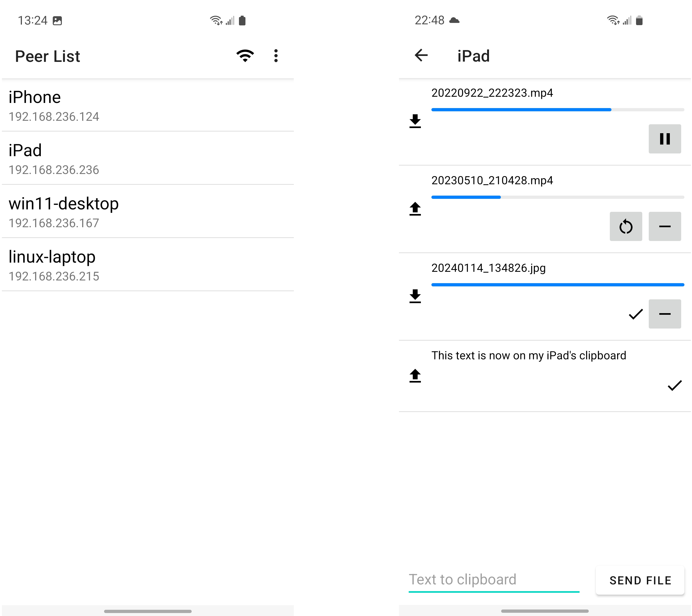The width and height of the screenshot is (692, 616).
Task: Select the linux-laptop peer
Action: (148, 265)
